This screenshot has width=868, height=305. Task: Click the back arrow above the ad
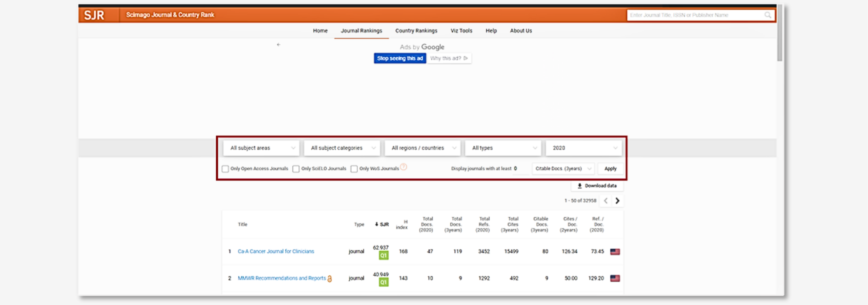tap(278, 44)
